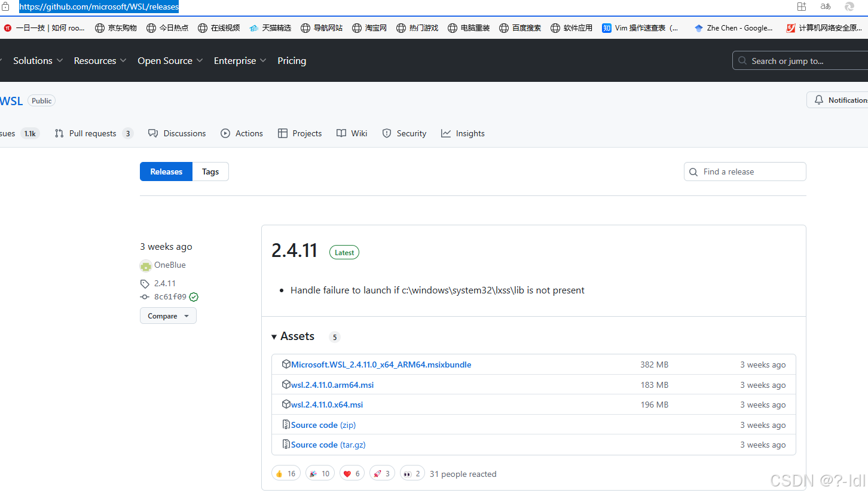868x496 pixels.
Task: Open the read aloud / translate icon
Action: click(x=826, y=7)
